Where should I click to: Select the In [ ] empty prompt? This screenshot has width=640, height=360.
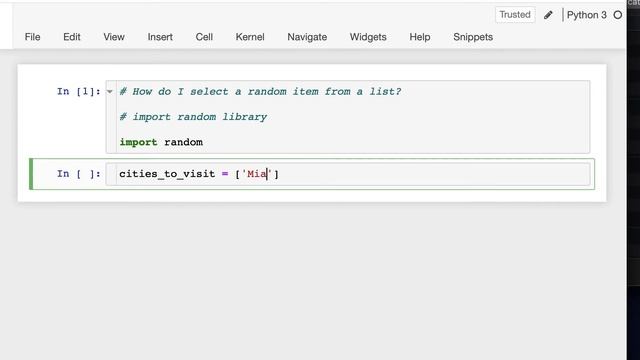point(78,174)
